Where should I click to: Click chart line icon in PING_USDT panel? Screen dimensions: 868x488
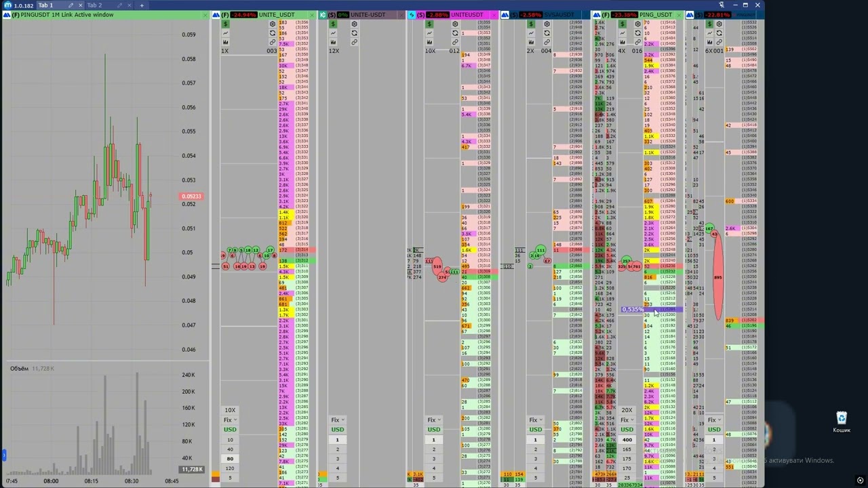[622, 33]
